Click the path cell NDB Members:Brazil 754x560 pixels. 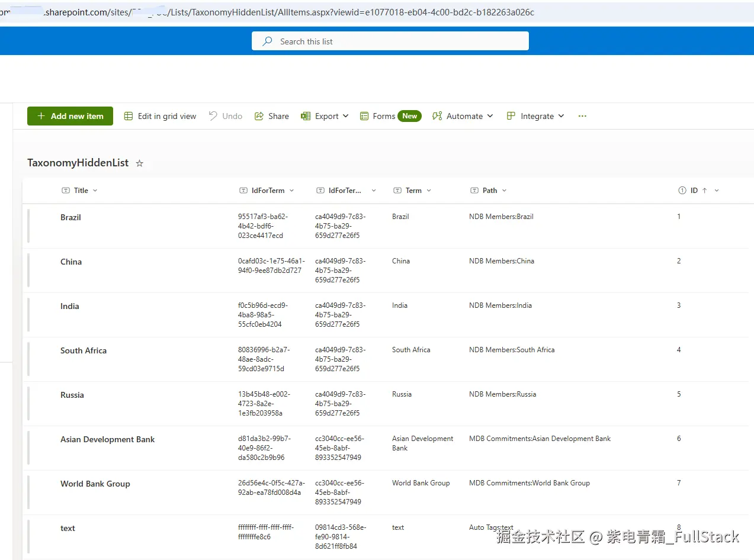point(501,217)
